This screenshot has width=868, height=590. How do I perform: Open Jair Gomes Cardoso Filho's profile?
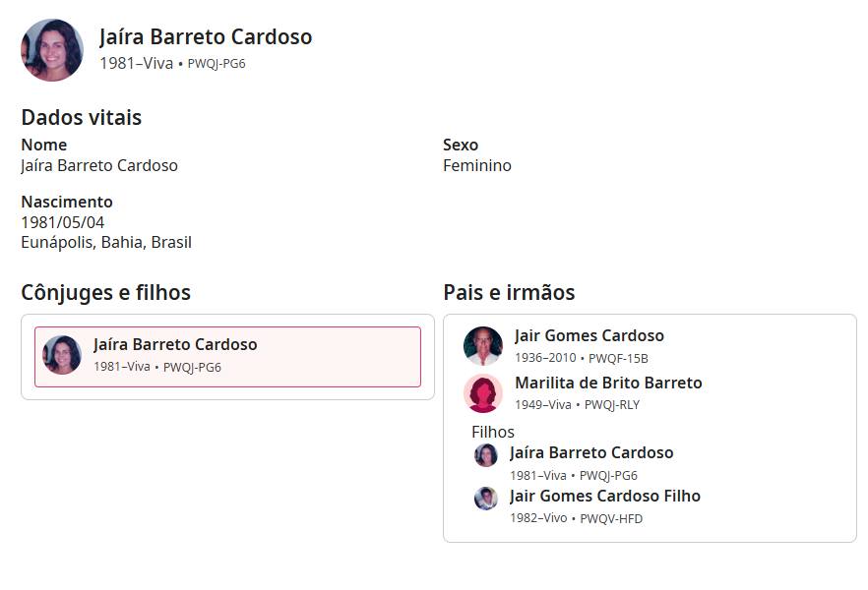tap(604, 496)
